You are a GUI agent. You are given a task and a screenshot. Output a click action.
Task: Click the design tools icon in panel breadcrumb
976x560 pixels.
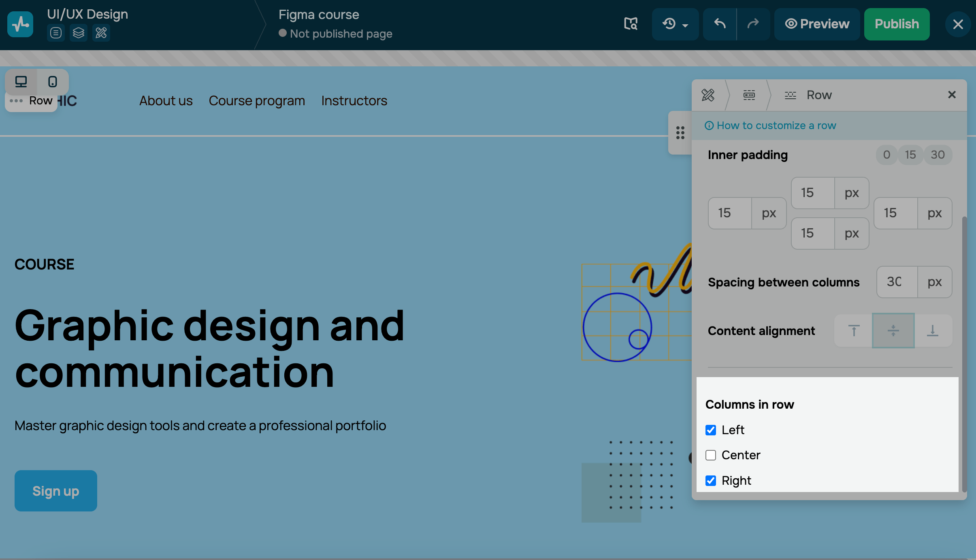pos(708,95)
